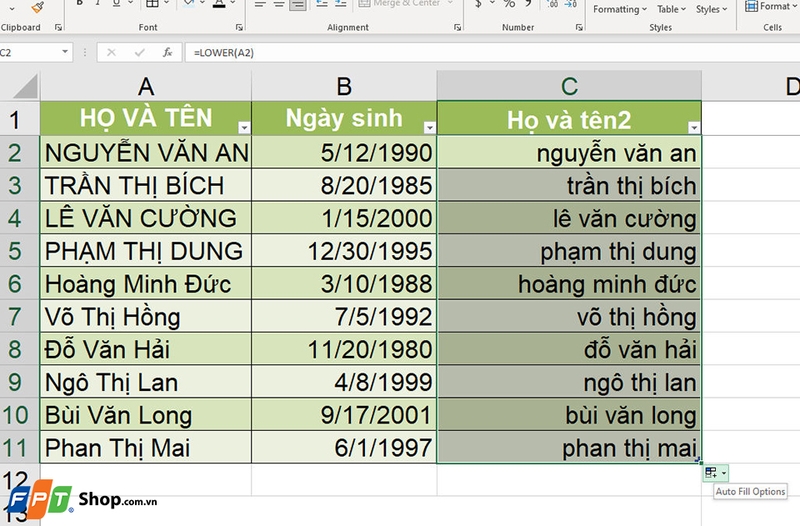The width and height of the screenshot is (800, 526).
Task: Select cell phan thị mai
Action: click(x=569, y=447)
